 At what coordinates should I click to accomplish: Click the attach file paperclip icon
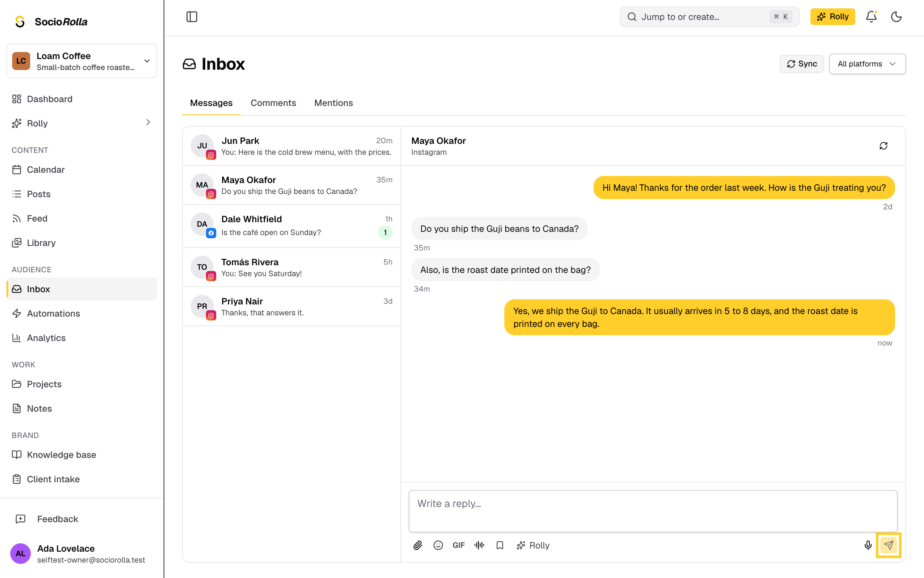[x=418, y=545]
